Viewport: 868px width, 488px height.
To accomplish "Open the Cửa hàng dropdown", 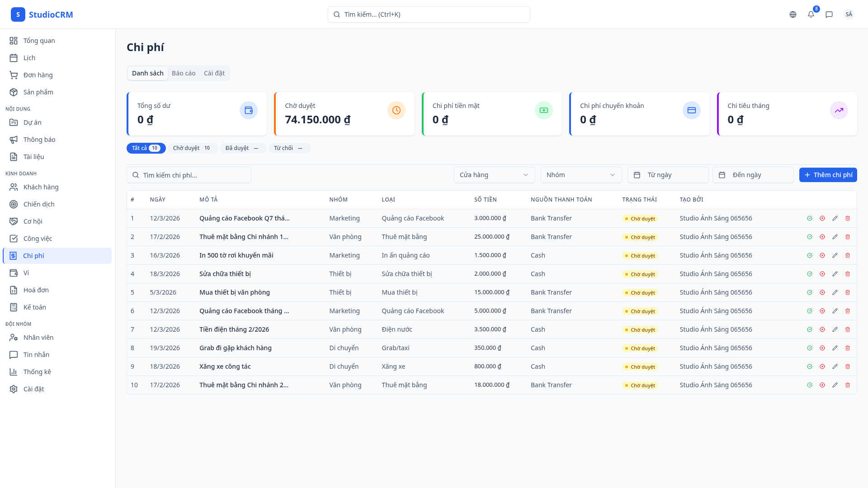I will 494,175.
